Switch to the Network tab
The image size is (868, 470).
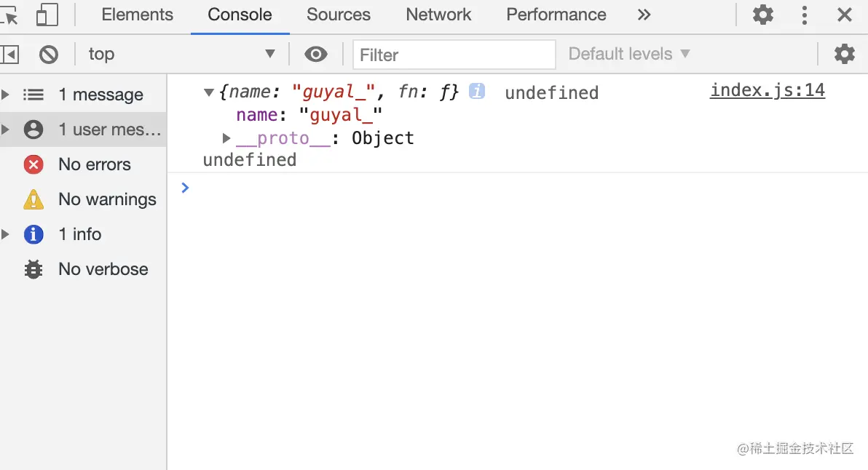point(438,15)
